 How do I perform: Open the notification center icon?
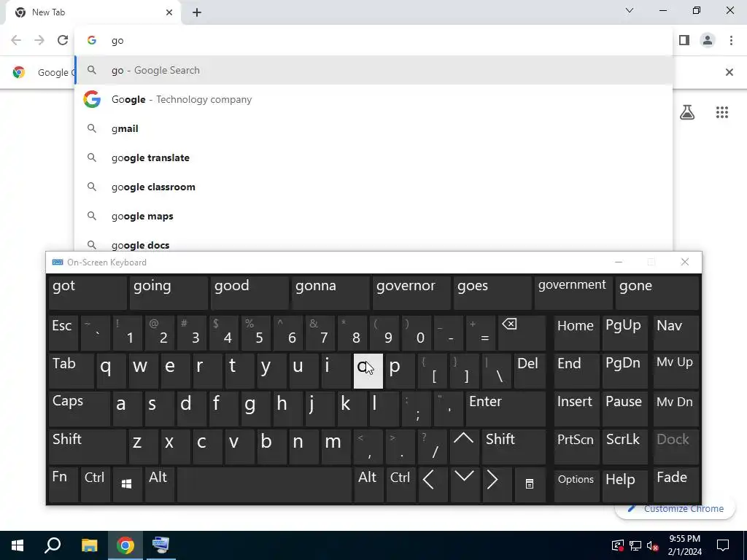tap(723, 545)
